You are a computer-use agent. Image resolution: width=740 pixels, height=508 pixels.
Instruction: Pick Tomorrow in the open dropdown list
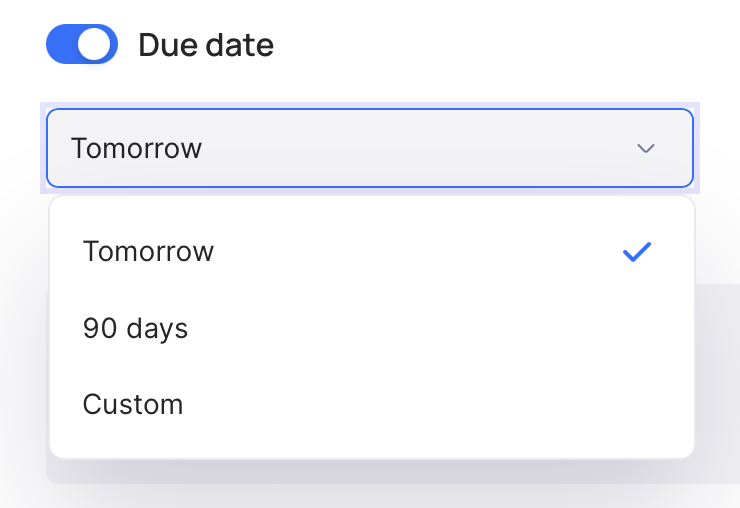click(x=148, y=251)
